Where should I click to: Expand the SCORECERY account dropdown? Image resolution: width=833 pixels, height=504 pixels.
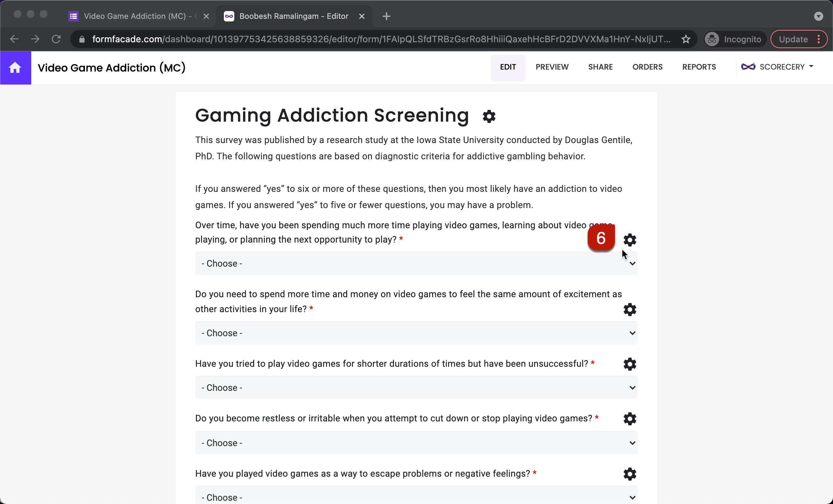(x=812, y=67)
